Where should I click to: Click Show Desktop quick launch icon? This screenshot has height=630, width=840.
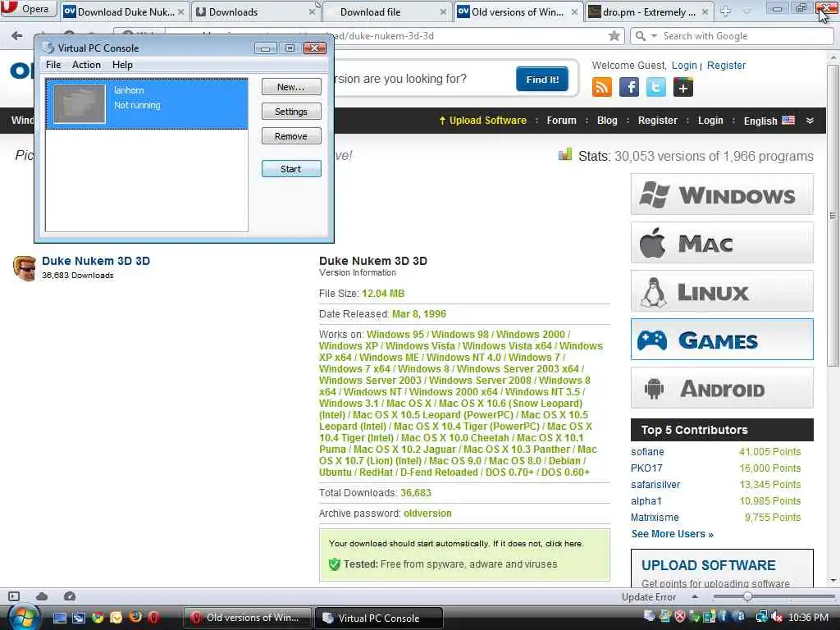coord(59,618)
